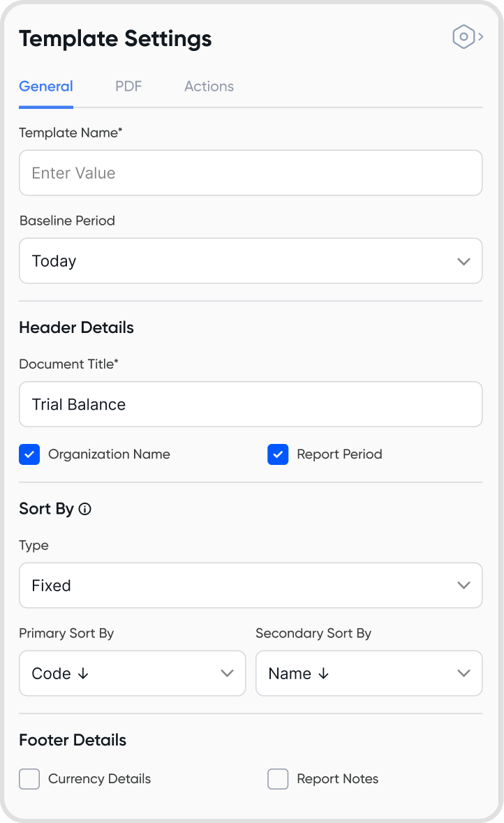Click the Secondary Sort By chevron arrow
This screenshot has height=823, width=504.
(464, 674)
